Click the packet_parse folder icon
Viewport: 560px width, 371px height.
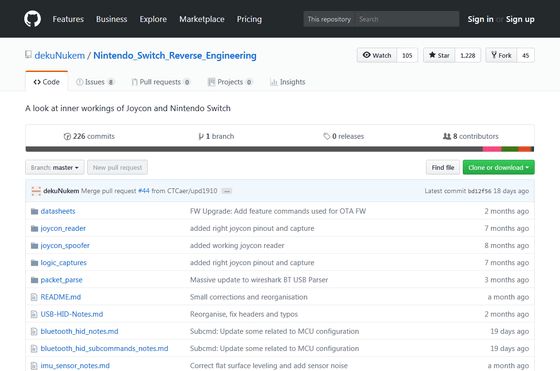[34, 280]
